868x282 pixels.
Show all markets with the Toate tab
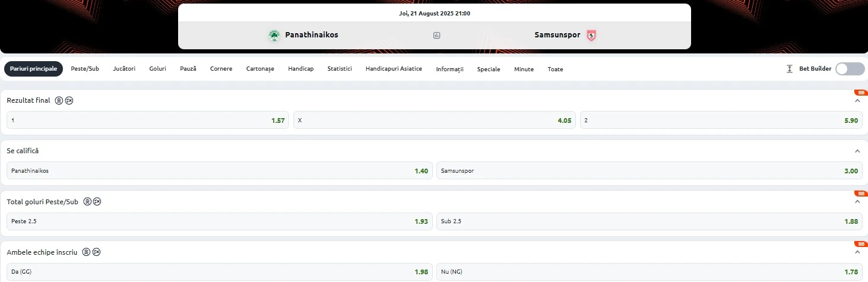click(555, 69)
